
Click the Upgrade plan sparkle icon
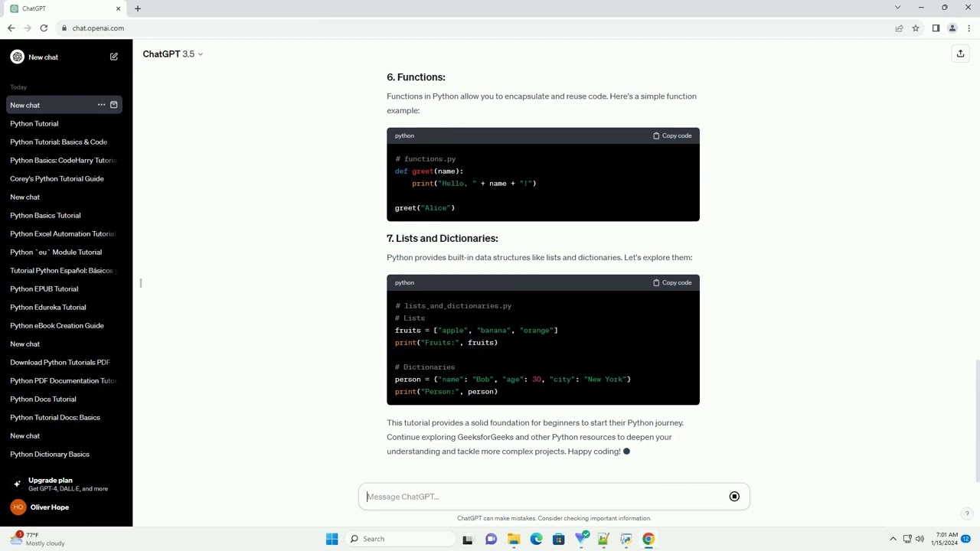click(17, 484)
